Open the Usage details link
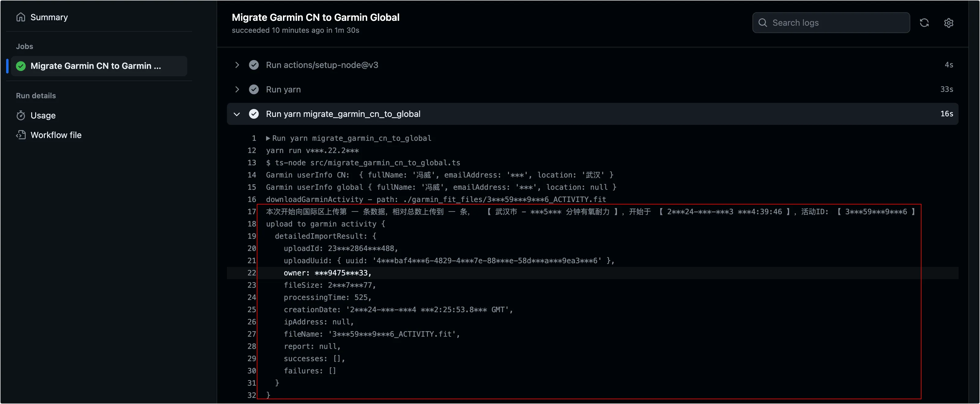 tap(43, 115)
